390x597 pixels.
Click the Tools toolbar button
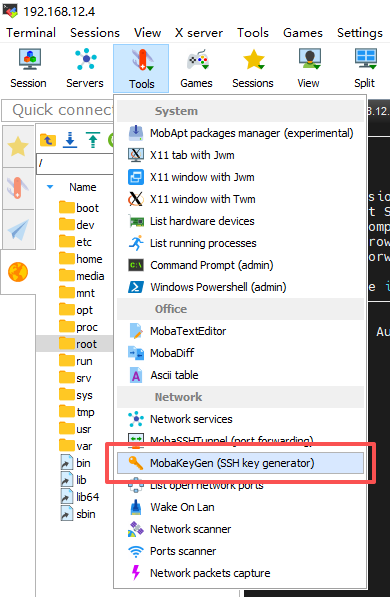tap(141, 69)
